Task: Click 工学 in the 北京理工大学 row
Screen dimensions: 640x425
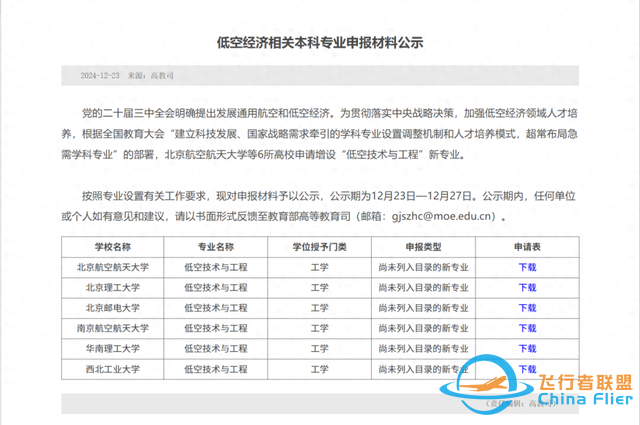Action: (x=320, y=288)
